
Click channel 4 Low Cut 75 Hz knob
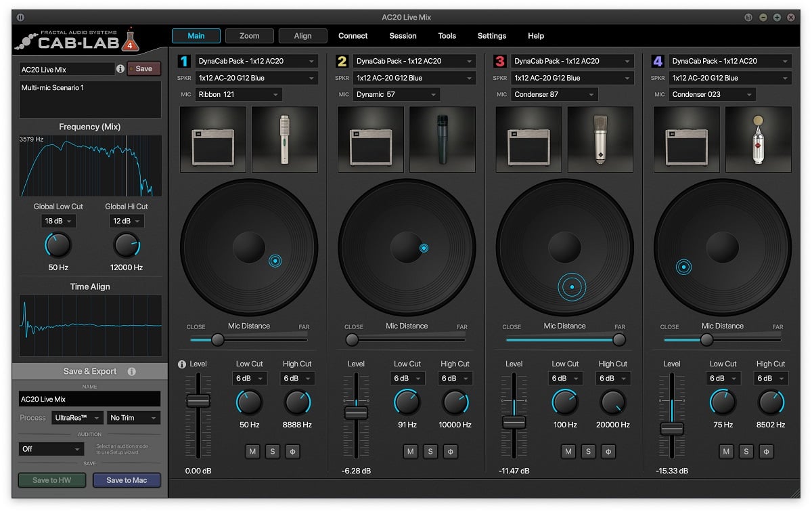723,403
